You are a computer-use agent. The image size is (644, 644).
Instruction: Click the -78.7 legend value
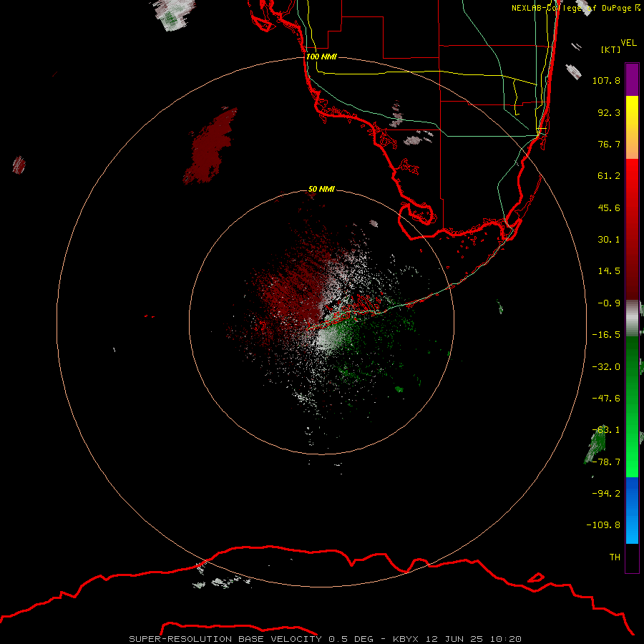click(606, 462)
